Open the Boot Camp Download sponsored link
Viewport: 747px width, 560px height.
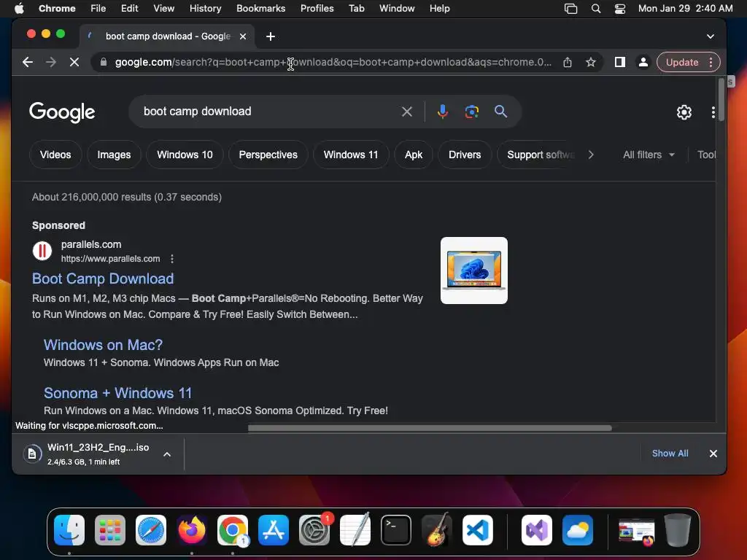tap(103, 279)
